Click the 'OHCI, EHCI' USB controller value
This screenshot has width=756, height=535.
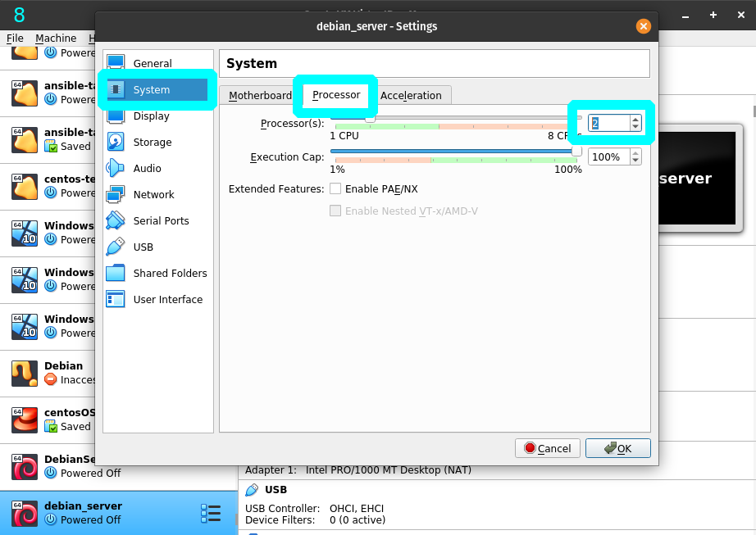coord(357,509)
